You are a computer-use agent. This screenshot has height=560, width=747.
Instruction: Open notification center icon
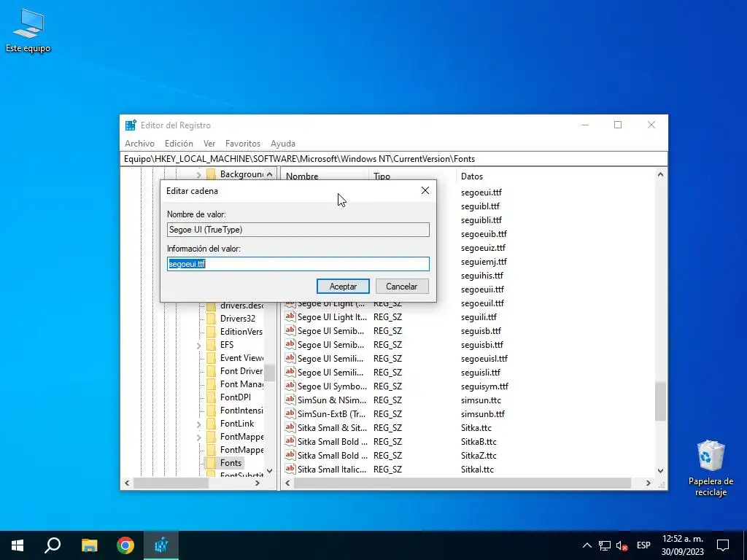(723, 545)
